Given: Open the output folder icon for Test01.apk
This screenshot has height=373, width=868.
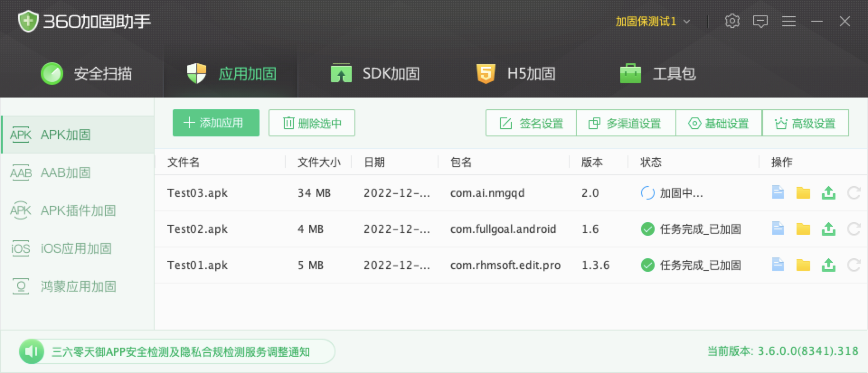Looking at the screenshot, I should click(x=803, y=265).
